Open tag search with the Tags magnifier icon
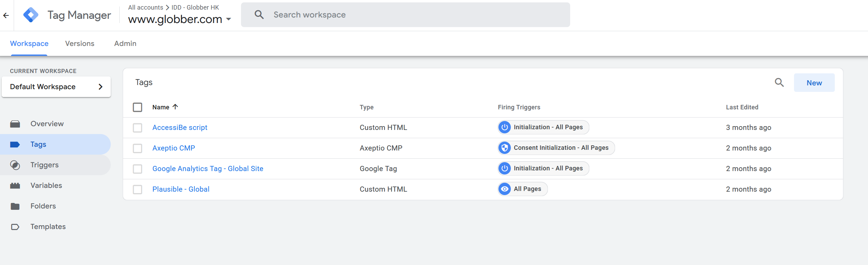 click(x=779, y=83)
